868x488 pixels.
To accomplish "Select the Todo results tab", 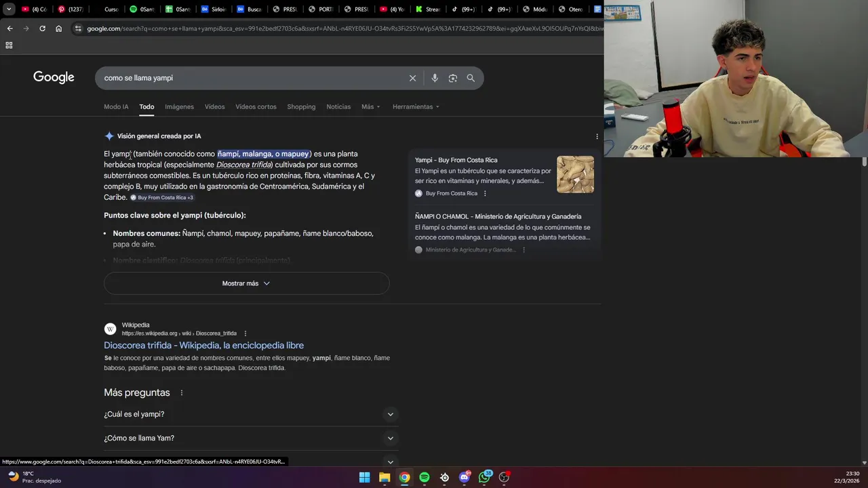I will click(x=146, y=106).
